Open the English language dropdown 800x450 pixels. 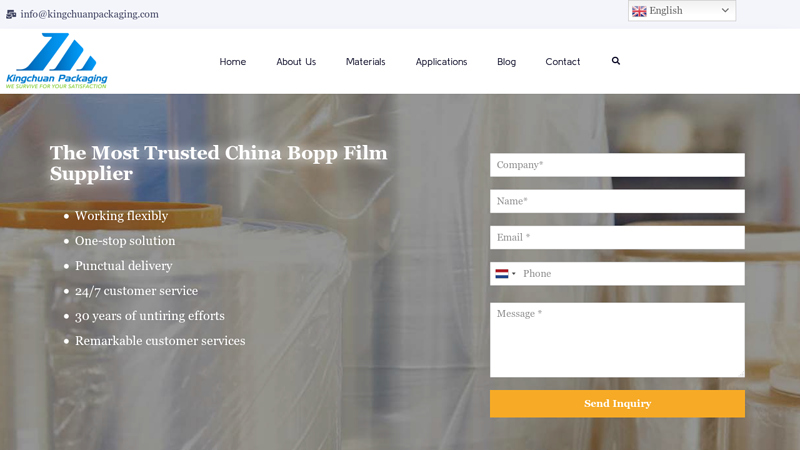(x=682, y=11)
